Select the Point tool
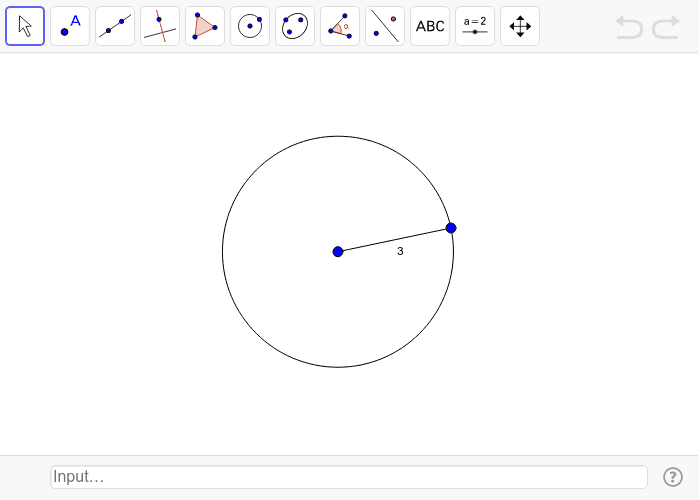700x500 pixels. [70, 26]
